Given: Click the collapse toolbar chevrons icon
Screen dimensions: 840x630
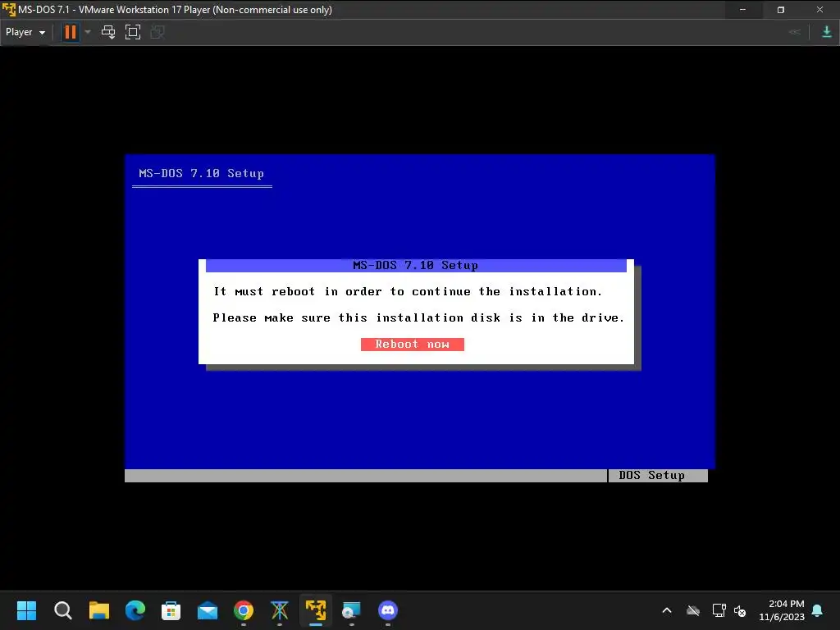Looking at the screenshot, I should pyautogui.click(x=794, y=32).
